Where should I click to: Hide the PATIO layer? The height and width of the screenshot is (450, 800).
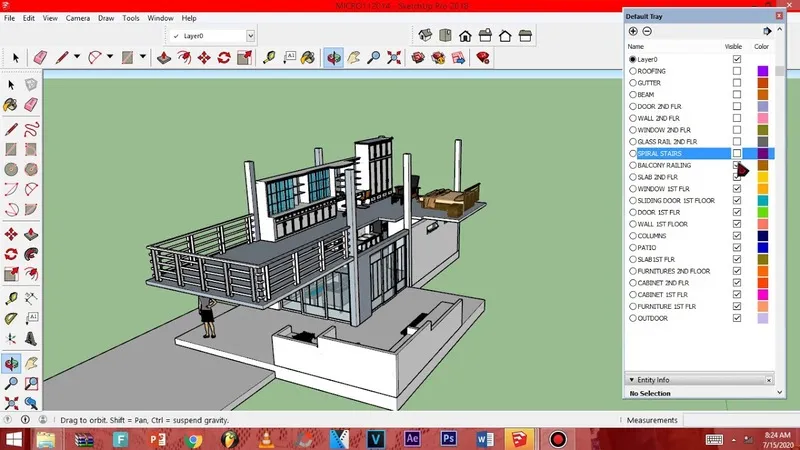tap(737, 247)
